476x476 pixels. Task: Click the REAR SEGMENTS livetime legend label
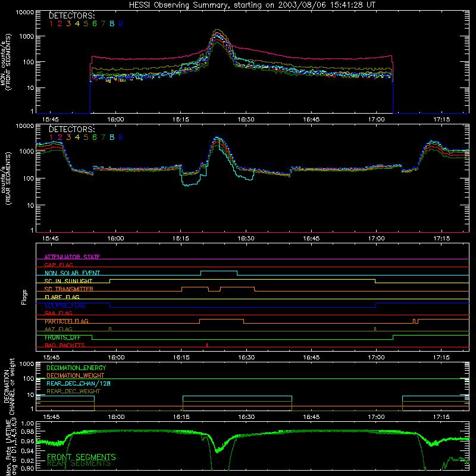(x=79, y=464)
